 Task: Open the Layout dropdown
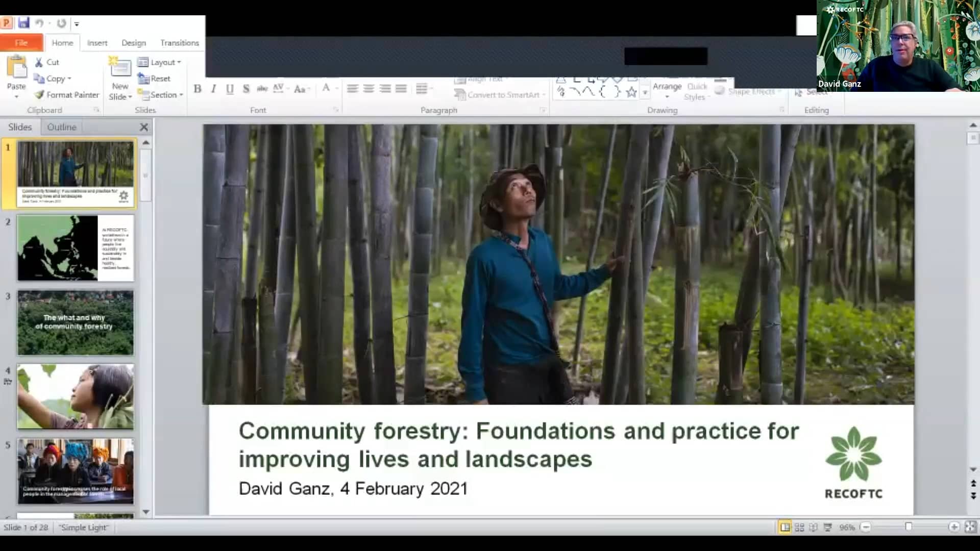click(162, 62)
